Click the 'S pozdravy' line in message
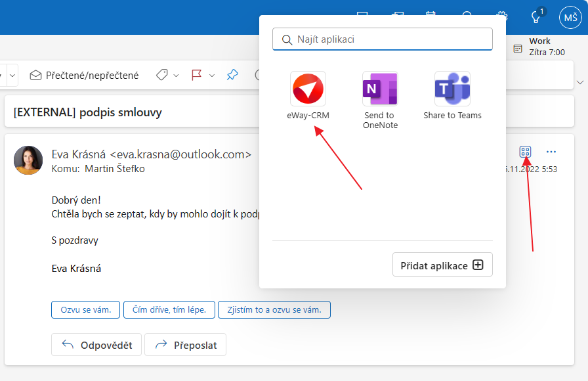 (75, 240)
